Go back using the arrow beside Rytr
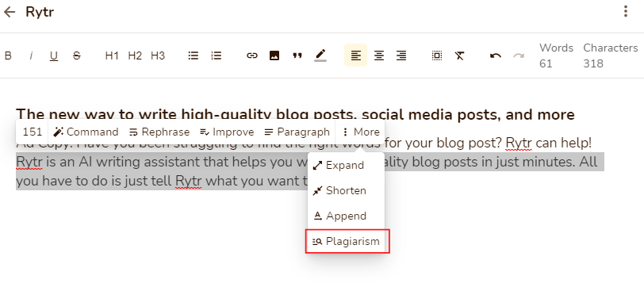The height and width of the screenshot is (287, 644). [9, 12]
